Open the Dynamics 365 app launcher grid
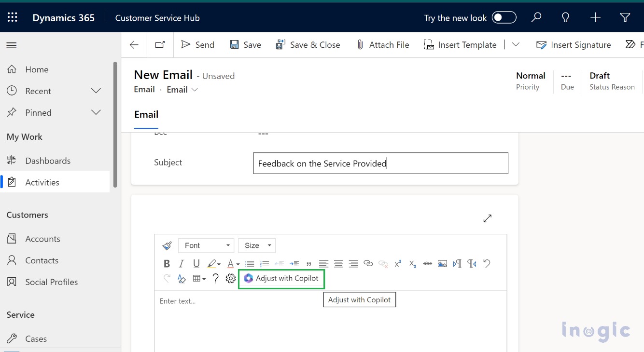This screenshot has width=644, height=352. click(13, 18)
